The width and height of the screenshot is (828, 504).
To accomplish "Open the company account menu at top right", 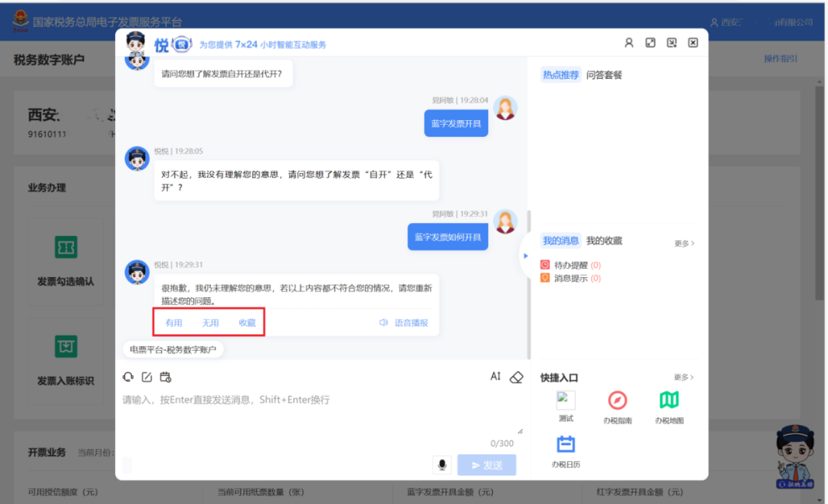I will 761,22.
